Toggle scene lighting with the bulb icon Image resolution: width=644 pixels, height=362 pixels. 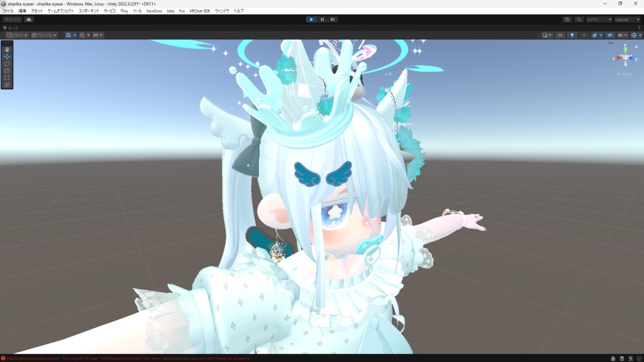[x=572, y=35]
